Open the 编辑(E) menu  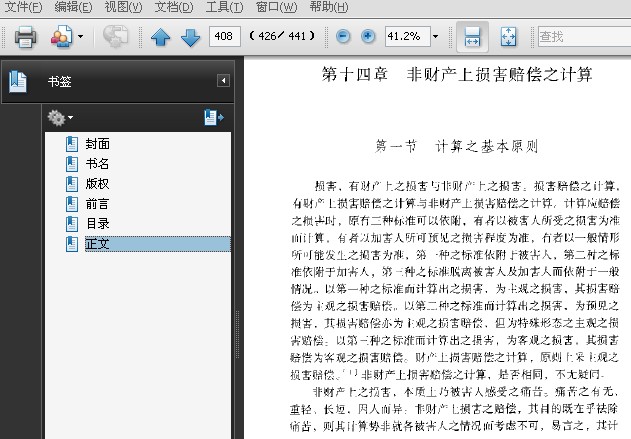tap(73, 7)
